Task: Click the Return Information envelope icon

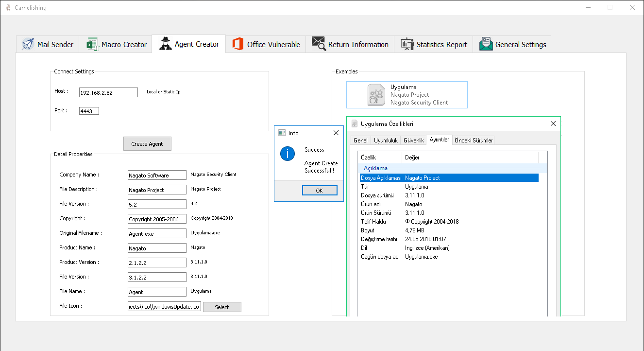Action: 319,44
